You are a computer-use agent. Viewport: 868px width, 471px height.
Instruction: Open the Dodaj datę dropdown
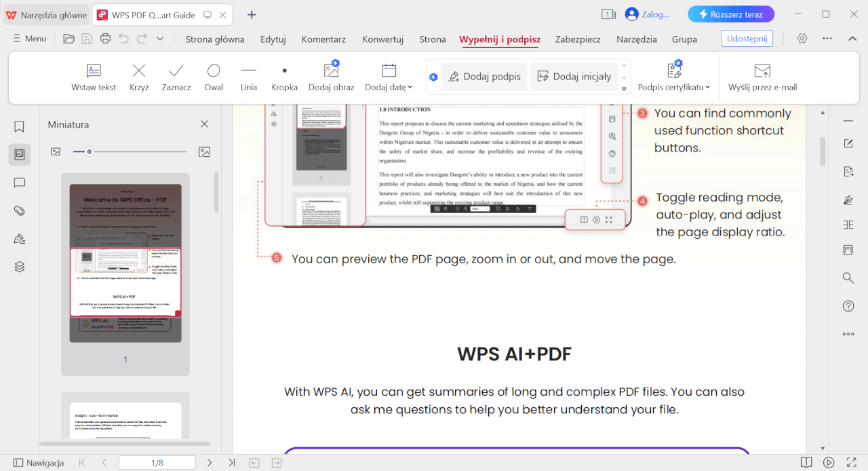point(389,77)
